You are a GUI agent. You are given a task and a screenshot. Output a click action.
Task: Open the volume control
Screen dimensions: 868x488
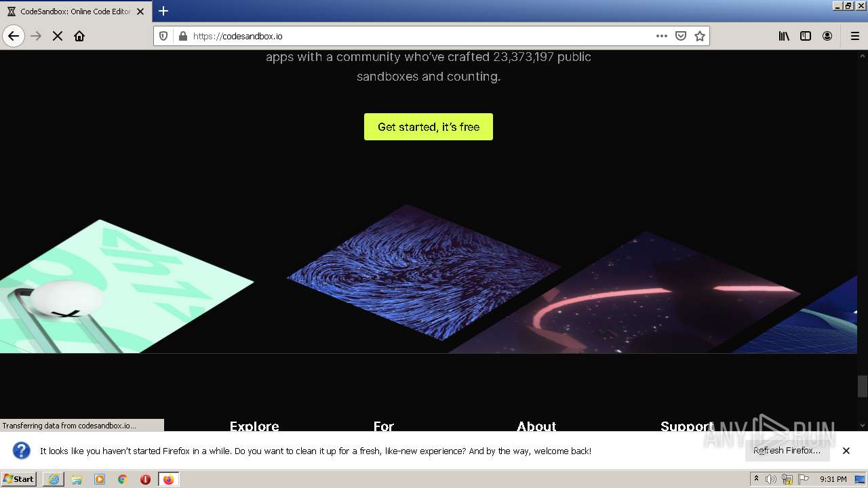[x=771, y=479]
